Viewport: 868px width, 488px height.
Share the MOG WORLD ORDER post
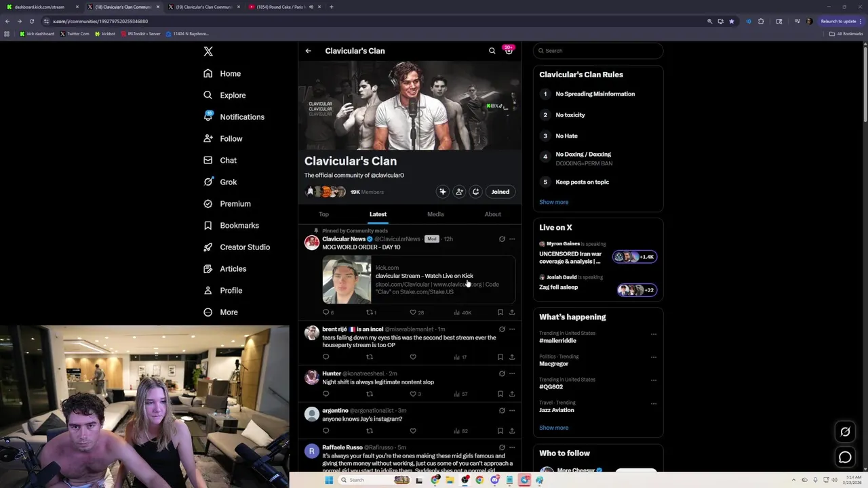512,312
